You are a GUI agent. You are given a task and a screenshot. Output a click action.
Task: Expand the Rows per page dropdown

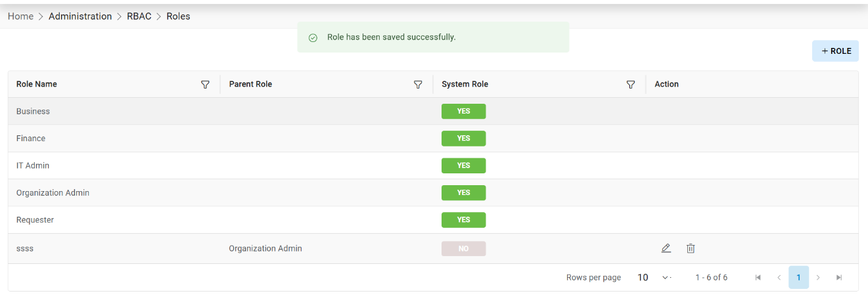(654, 278)
